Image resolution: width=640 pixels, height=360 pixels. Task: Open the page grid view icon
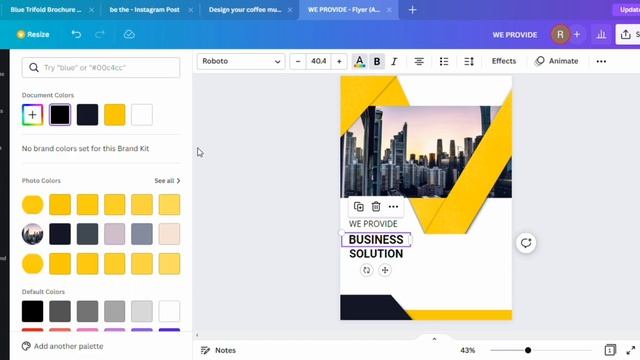(610, 350)
